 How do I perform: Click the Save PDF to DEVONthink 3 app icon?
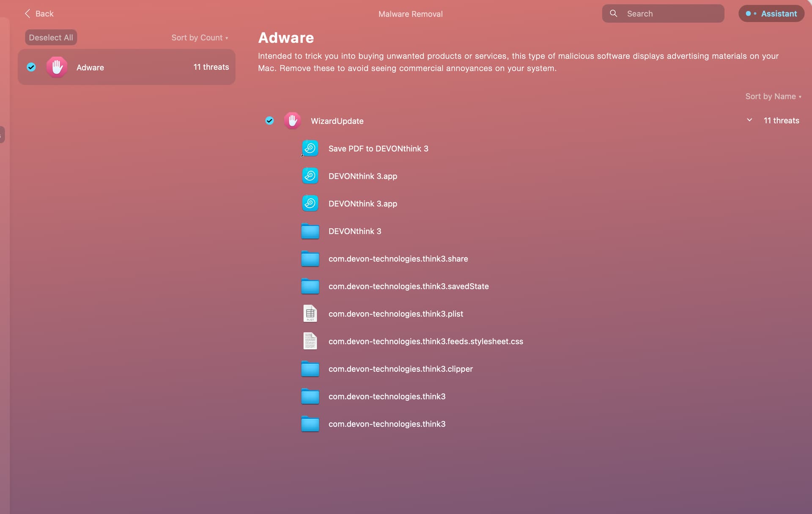(310, 148)
